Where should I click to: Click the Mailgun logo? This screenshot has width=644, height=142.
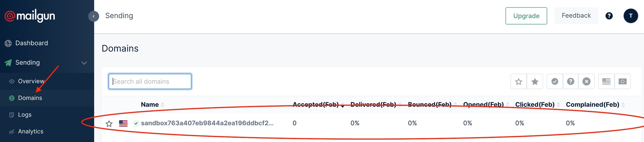tap(30, 16)
